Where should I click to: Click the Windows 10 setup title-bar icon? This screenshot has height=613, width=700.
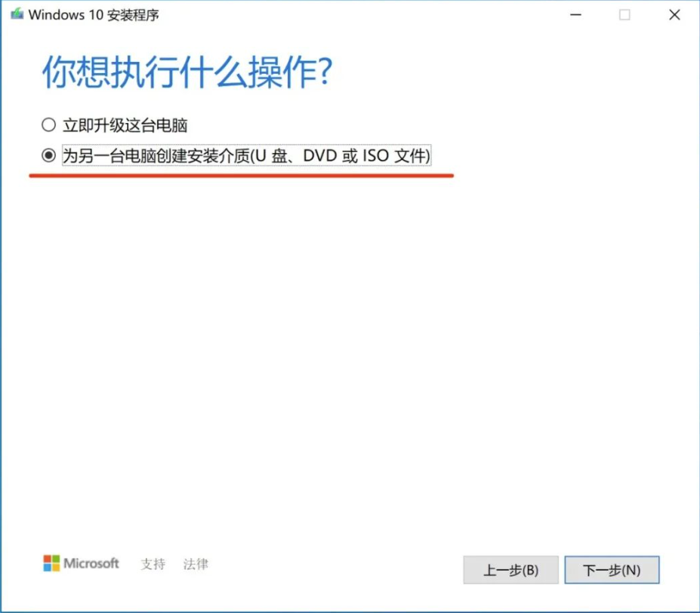click(x=17, y=14)
